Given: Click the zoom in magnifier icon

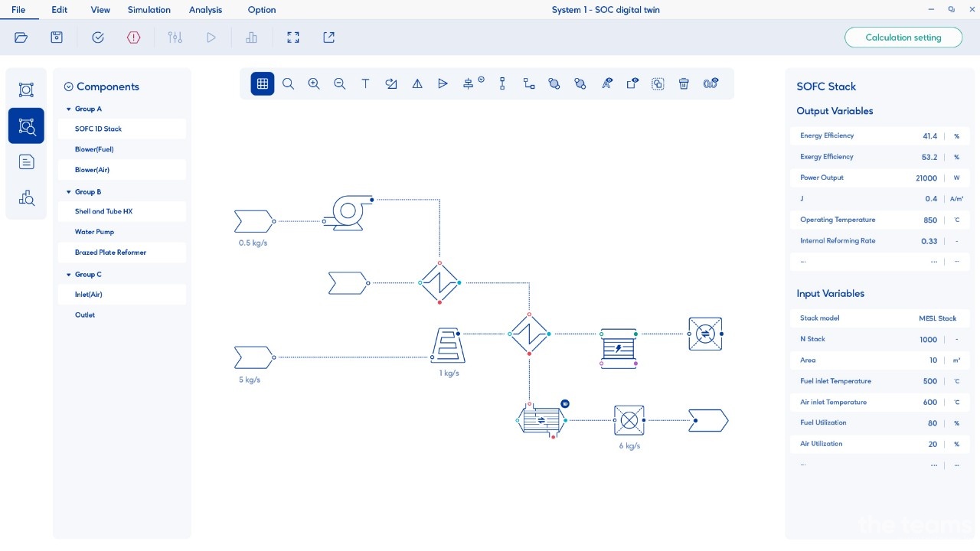Looking at the screenshot, I should (x=314, y=84).
